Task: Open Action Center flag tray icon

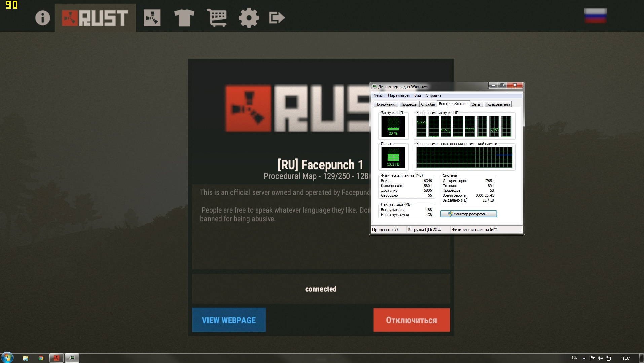Action: pyautogui.click(x=592, y=358)
